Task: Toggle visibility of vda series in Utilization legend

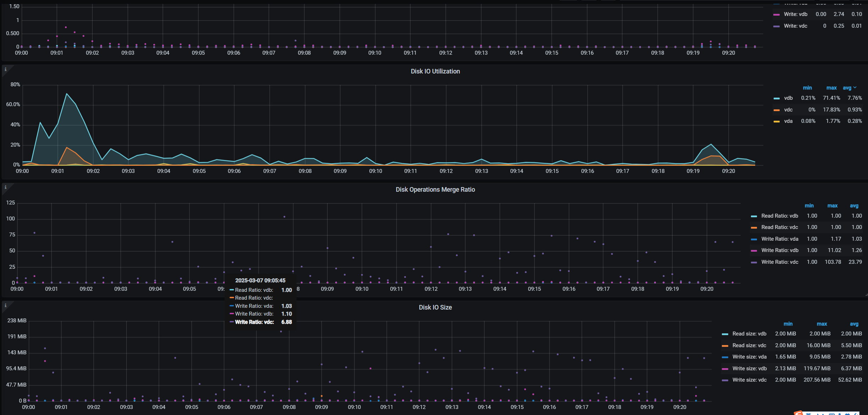Action: click(788, 121)
